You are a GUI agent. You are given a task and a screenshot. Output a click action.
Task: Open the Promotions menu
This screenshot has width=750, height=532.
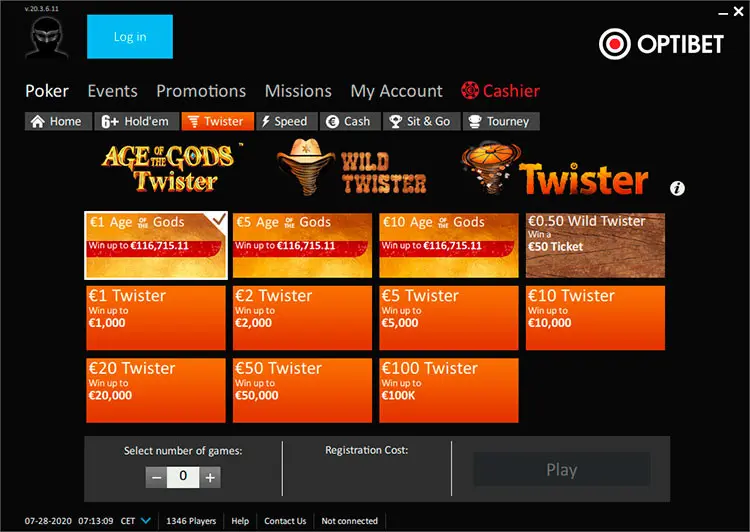coord(201,91)
